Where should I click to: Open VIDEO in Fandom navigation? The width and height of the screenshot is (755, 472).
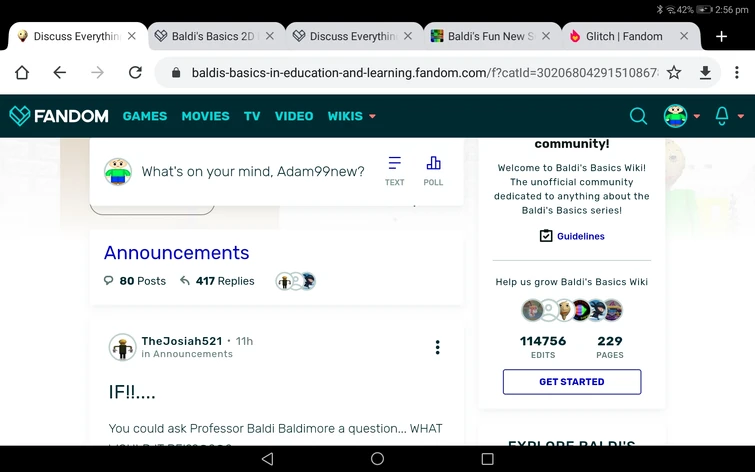[294, 116]
